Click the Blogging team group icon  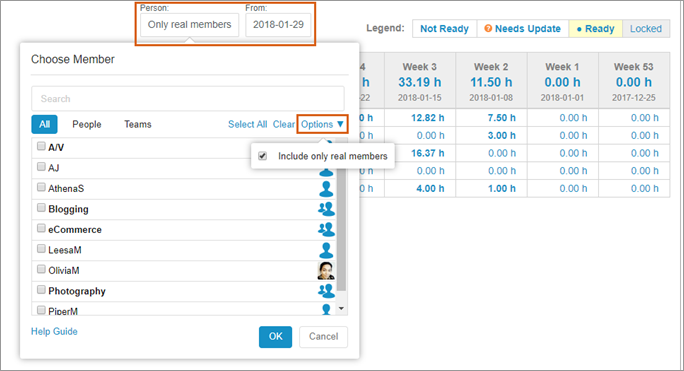326,209
